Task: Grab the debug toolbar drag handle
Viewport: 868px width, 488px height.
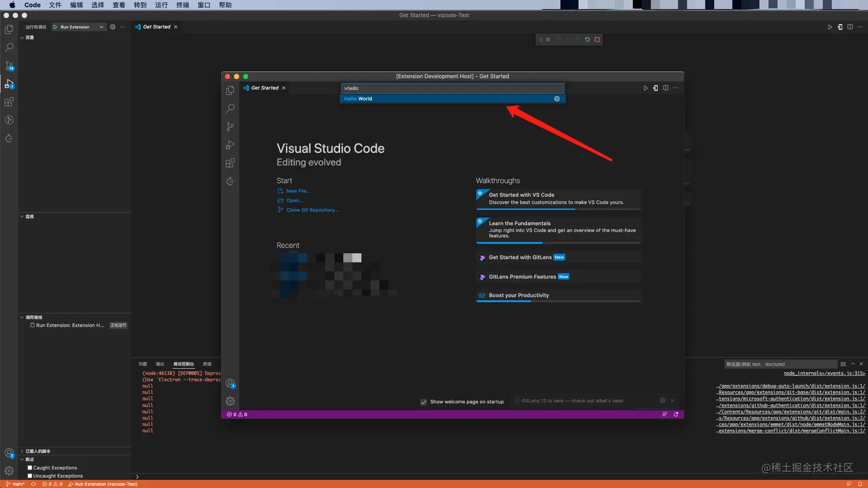Action: coord(541,40)
